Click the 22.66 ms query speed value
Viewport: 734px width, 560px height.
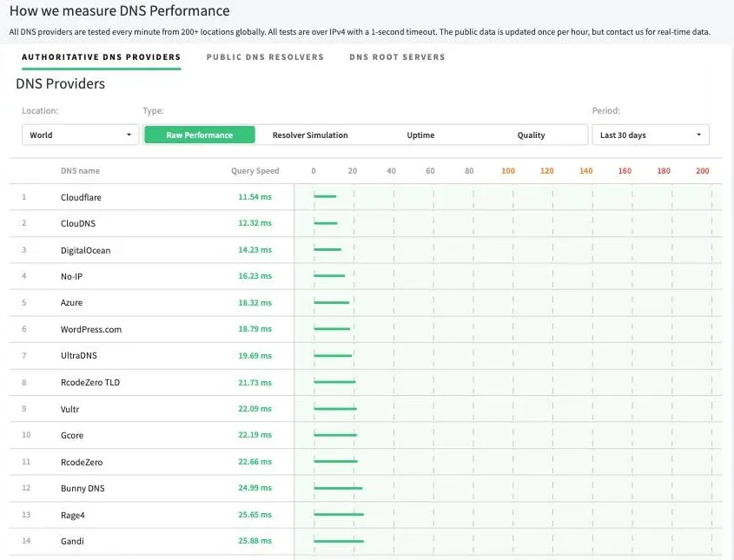tap(255, 461)
